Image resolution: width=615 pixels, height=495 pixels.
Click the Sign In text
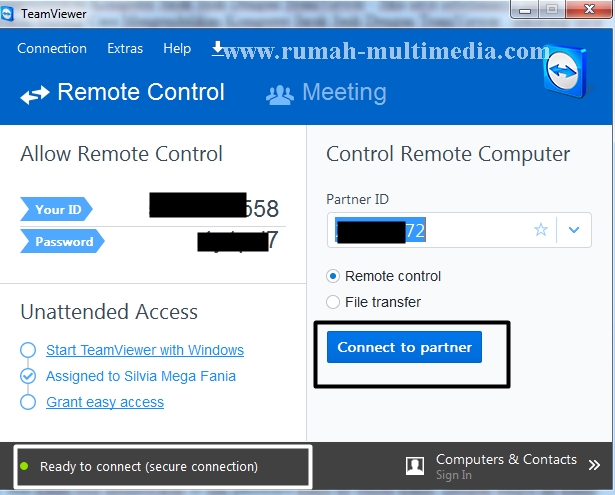point(453,475)
